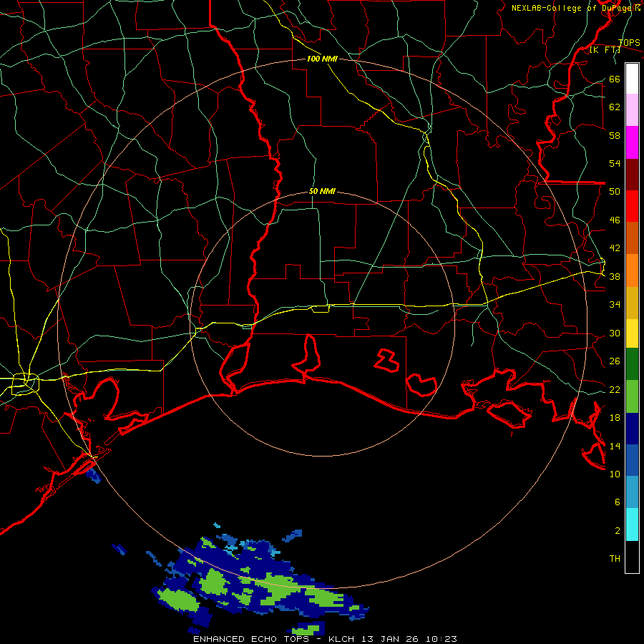Click legend value 30

pos(615,333)
